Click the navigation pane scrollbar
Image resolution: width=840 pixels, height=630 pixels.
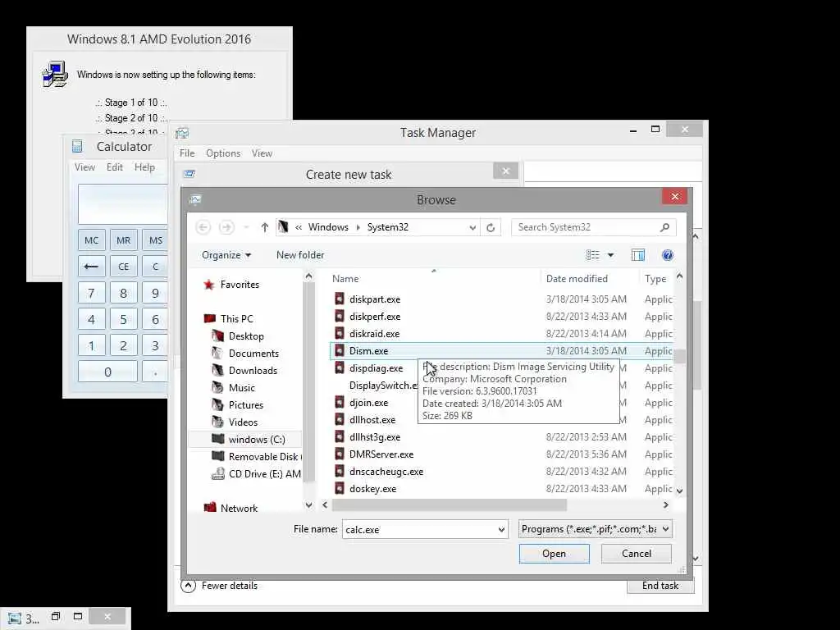pos(308,381)
